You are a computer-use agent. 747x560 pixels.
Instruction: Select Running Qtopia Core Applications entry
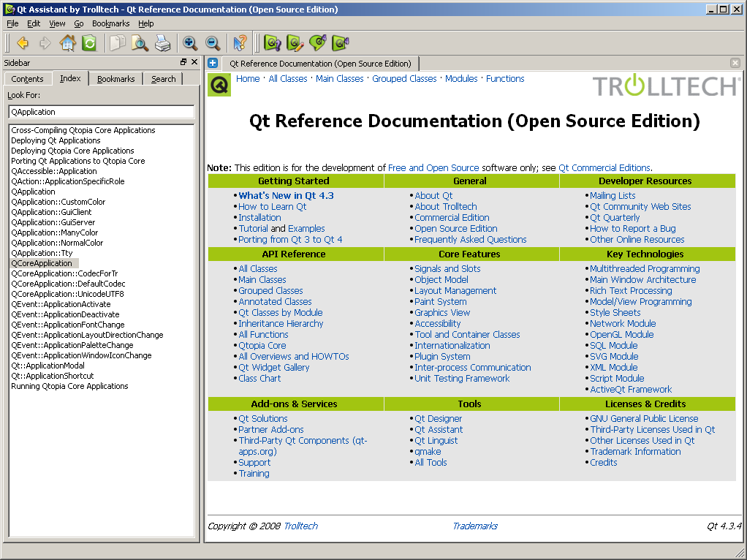tap(69, 386)
